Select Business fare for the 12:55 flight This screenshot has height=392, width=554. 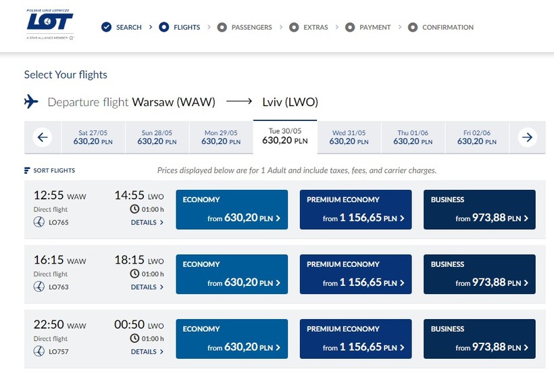[x=479, y=210]
